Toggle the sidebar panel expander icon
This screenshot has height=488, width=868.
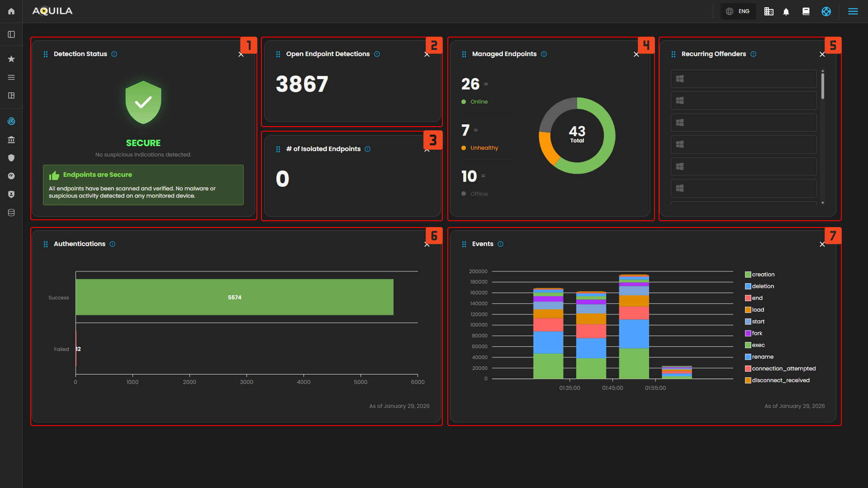tap(11, 35)
